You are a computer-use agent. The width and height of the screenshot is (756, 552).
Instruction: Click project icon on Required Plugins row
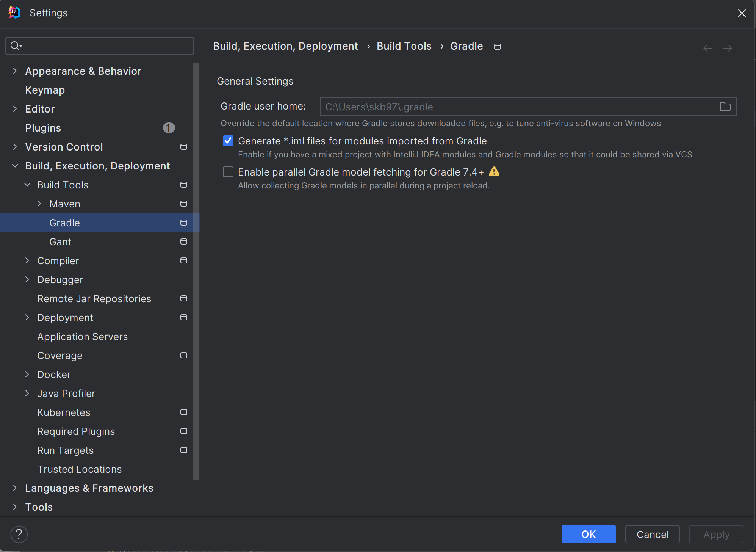[184, 431]
